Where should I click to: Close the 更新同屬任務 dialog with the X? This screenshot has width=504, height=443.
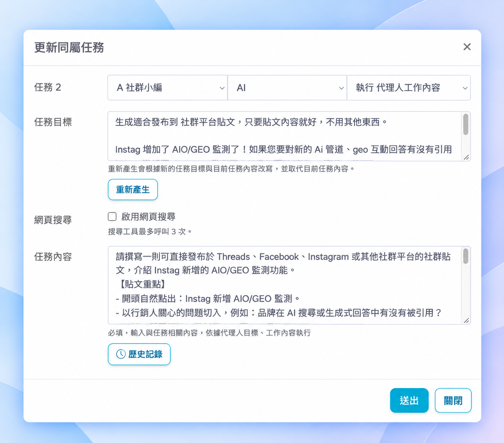467,47
